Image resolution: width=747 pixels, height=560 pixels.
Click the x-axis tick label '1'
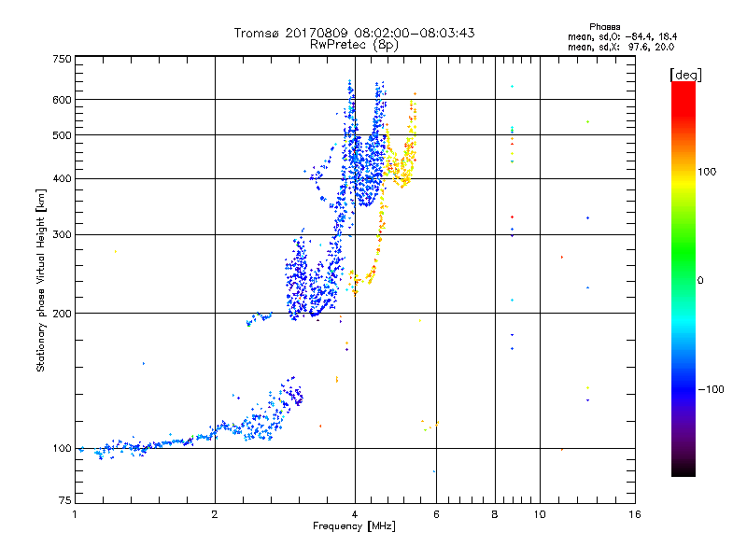click(x=75, y=514)
